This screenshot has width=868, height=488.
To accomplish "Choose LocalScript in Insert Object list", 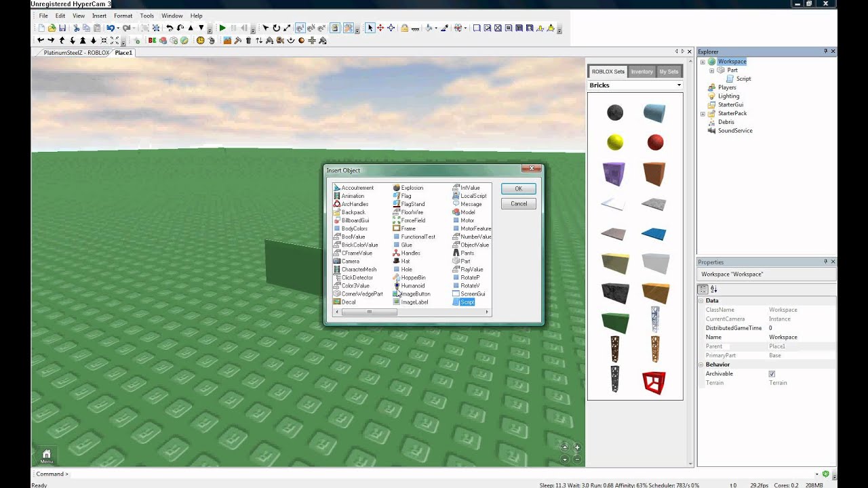I will pyautogui.click(x=469, y=196).
